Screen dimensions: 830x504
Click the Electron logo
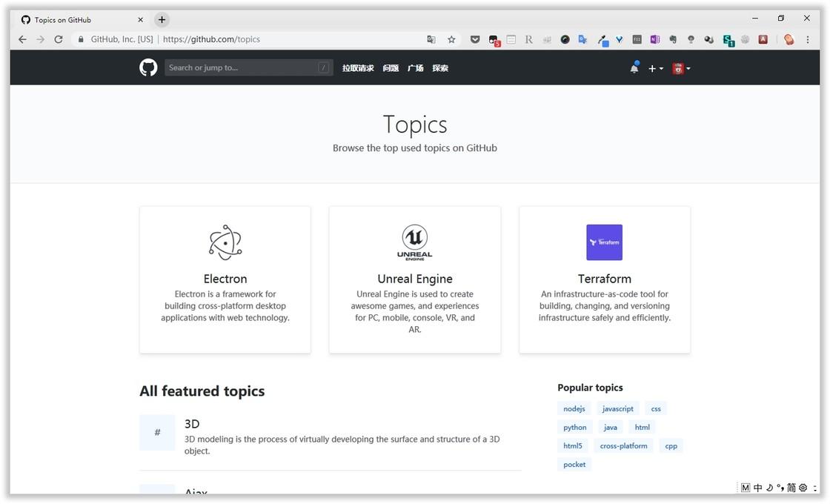point(225,242)
